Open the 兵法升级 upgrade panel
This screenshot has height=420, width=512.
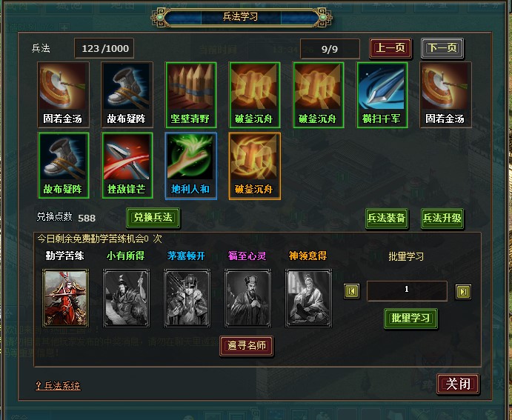click(x=442, y=218)
